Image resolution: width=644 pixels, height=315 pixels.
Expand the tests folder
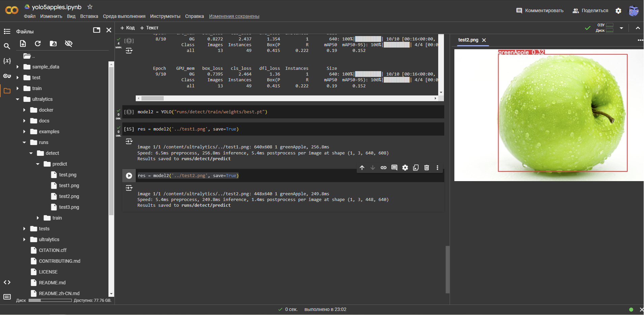click(x=24, y=229)
